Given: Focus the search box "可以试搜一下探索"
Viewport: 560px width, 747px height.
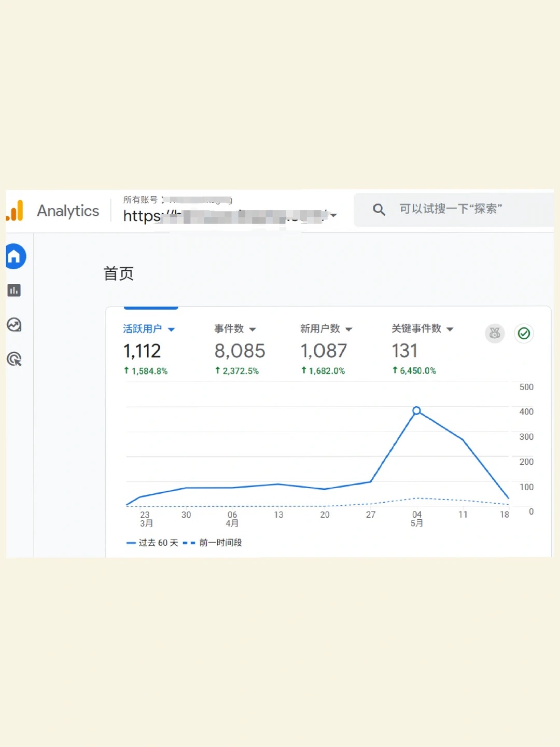Looking at the screenshot, I should (454, 210).
